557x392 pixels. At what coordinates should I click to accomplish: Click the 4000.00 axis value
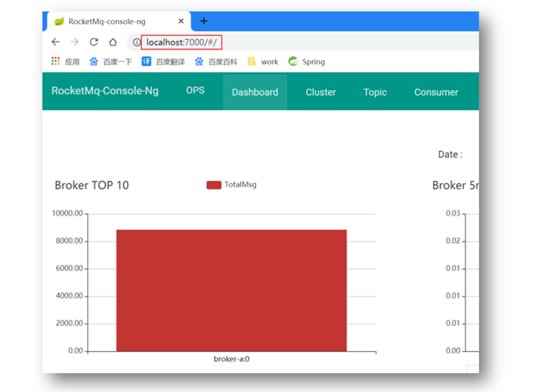pyautogui.click(x=69, y=296)
